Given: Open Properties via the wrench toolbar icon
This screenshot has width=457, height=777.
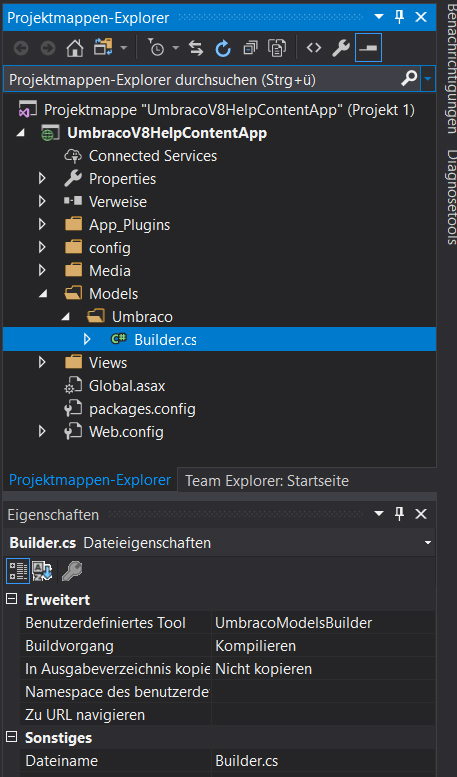Looking at the screenshot, I should [x=341, y=48].
